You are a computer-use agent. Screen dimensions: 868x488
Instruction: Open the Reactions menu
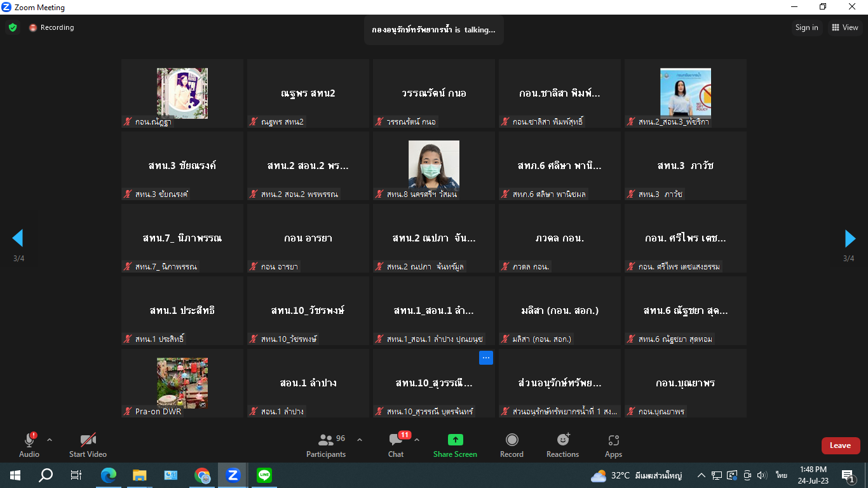pos(562,445)
